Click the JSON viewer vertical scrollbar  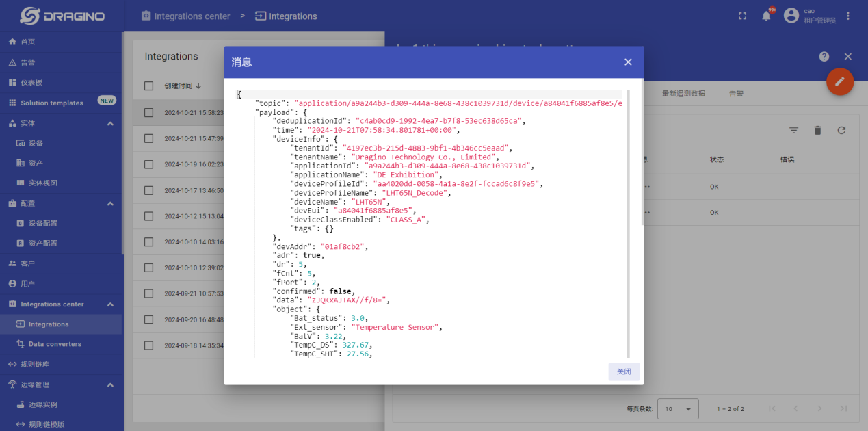point(642,157)
